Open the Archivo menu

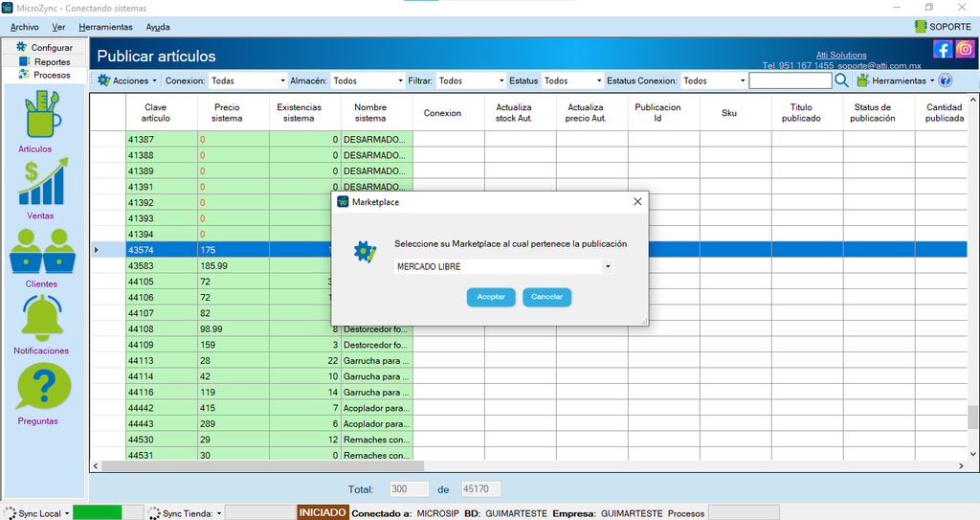coord(24,27)
